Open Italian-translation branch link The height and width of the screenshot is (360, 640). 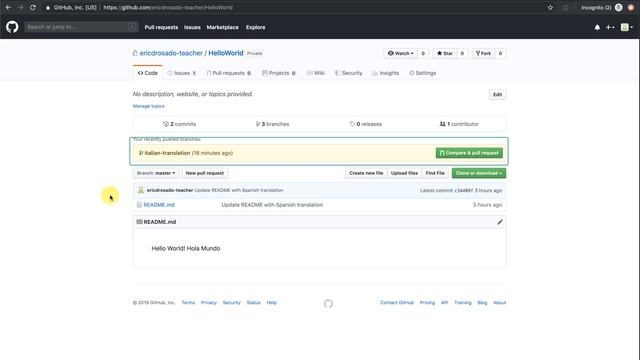(167, 153)
